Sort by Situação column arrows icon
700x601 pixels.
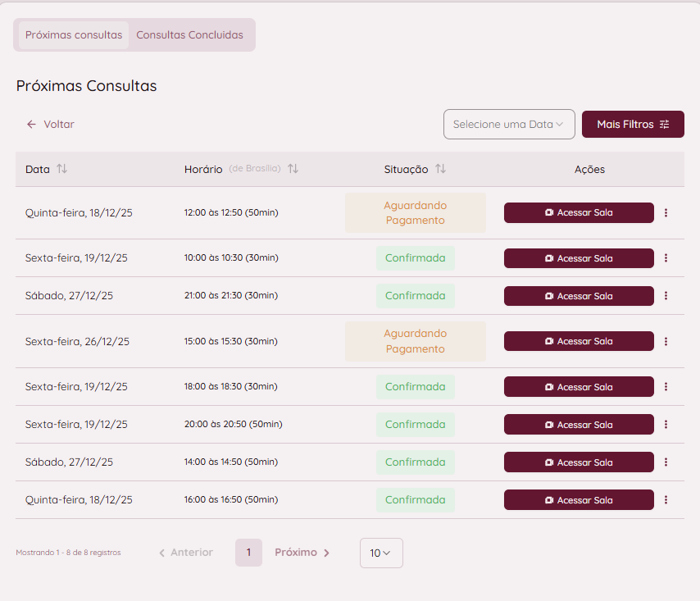click(x=440, y=169)
